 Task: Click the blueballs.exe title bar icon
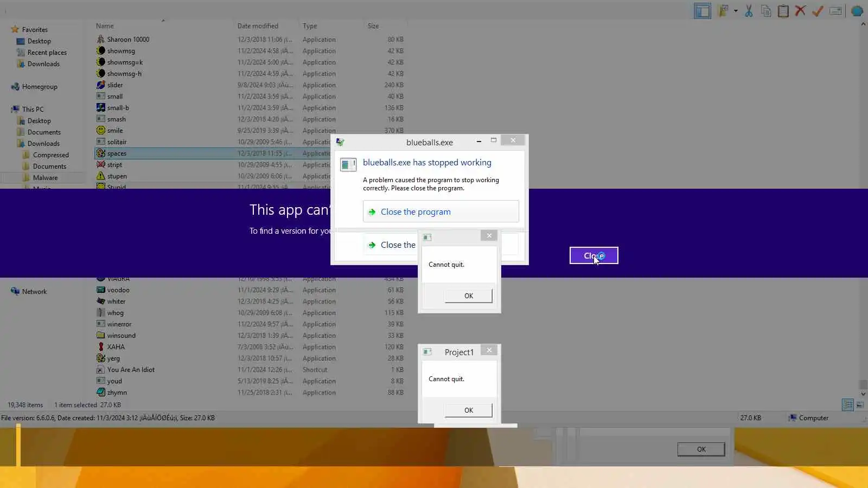tap(340, 142)
